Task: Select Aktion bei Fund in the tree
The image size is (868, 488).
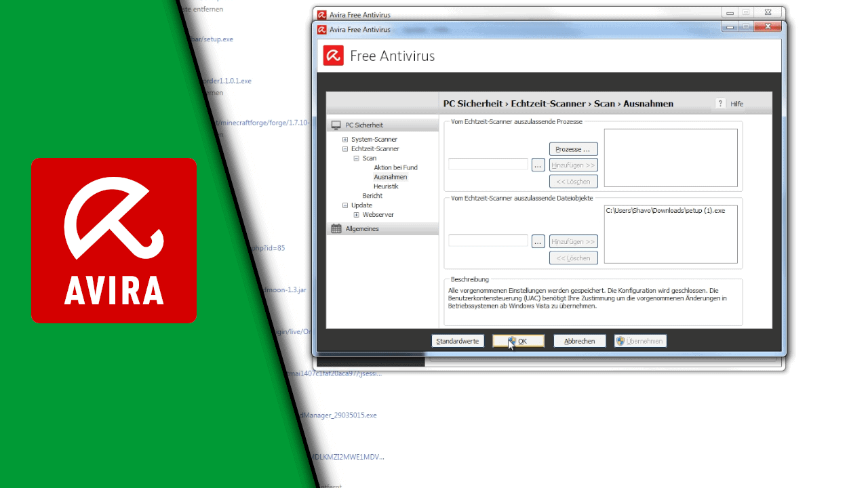Action: click(x=395, y=167)
